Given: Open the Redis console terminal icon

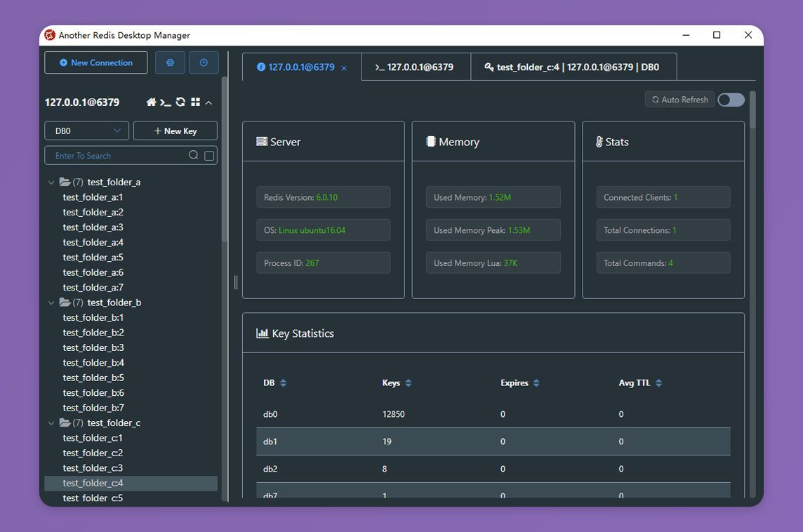Looking at the screenshot, I should click(166, 102).
